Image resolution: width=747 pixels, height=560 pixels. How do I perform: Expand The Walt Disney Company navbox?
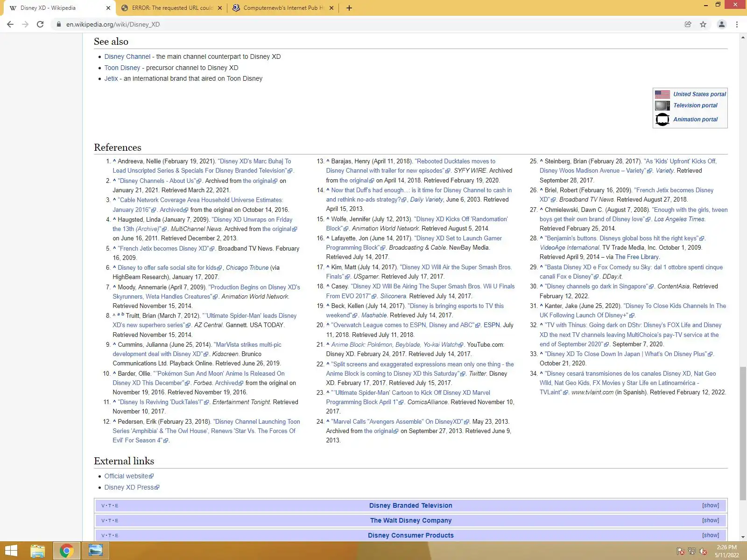710,520
